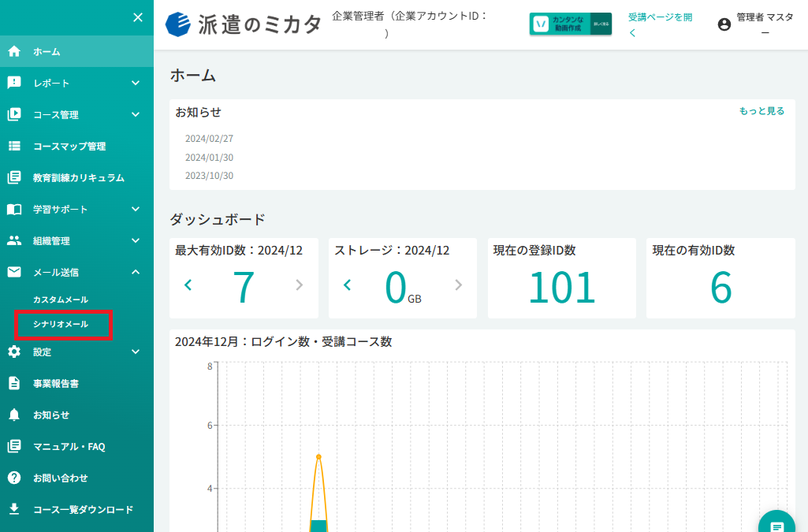Viewport: 808px width, 532px height.
Task: Click the 受講ページを開く link
Action: [660, 24]
